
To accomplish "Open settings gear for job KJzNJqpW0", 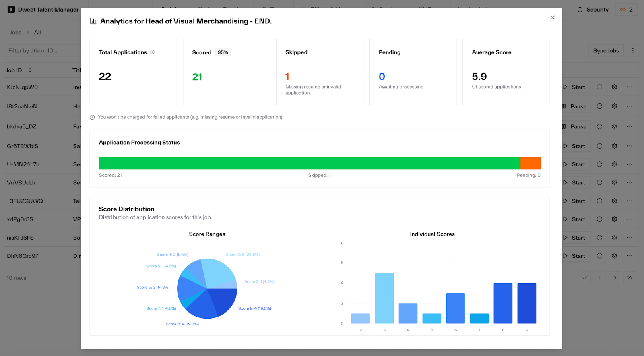I will tap(614, 87).
